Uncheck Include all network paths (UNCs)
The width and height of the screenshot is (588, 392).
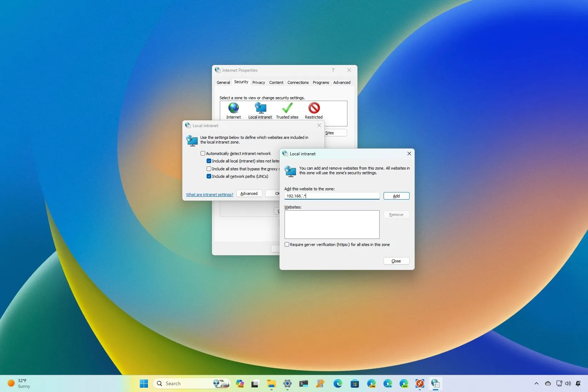point(209,176)
